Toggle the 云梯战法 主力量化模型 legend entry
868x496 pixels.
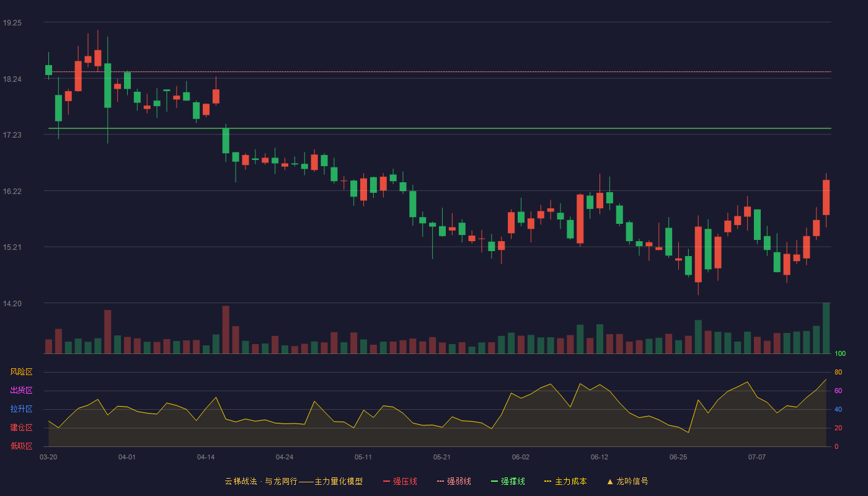(x=293, y=481)
